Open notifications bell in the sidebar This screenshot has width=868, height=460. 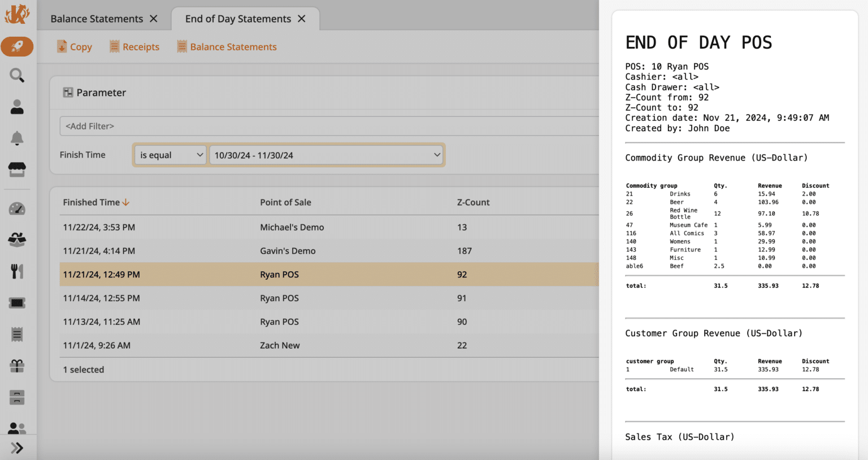pyautogui.click(x=17, y=138)
